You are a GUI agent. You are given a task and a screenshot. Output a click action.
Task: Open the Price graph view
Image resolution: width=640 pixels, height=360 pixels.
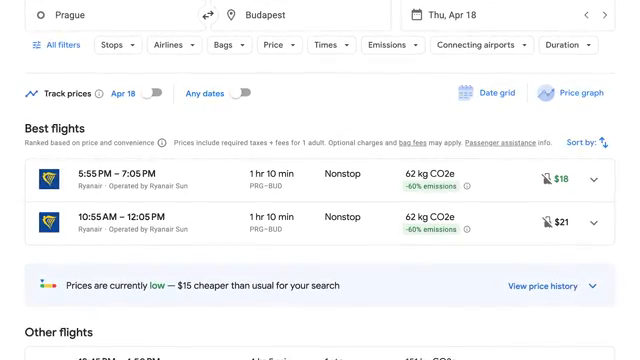pyautogui.click(x=571, y=93)
